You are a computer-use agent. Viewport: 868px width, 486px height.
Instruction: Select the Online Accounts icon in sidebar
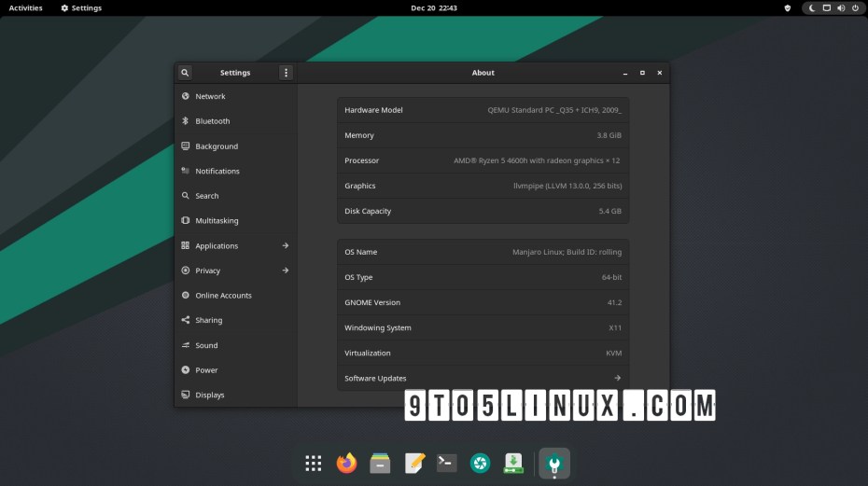click(186, 295)
